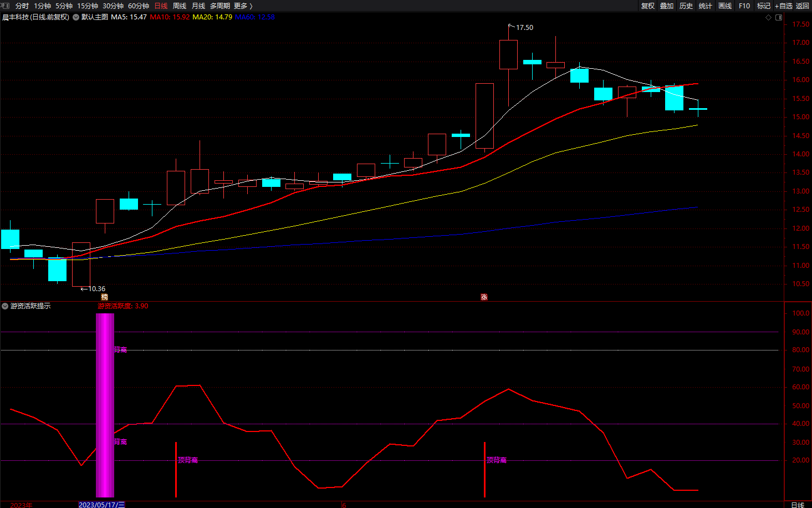Click the 2023/05/17 date label on the time axis
This screenshot has height=508, width=812.
[102, 505]
